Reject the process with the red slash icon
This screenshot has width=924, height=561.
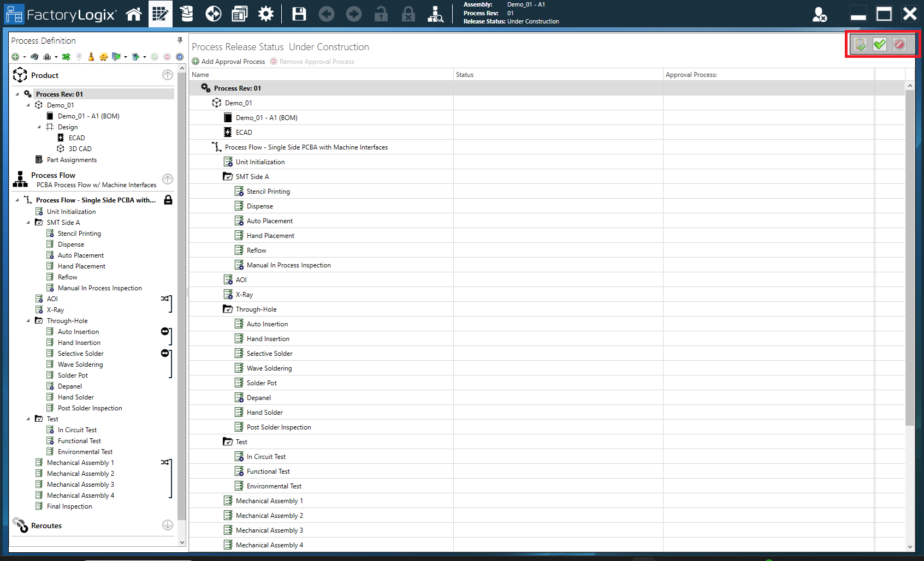click(x=899, y=44)
